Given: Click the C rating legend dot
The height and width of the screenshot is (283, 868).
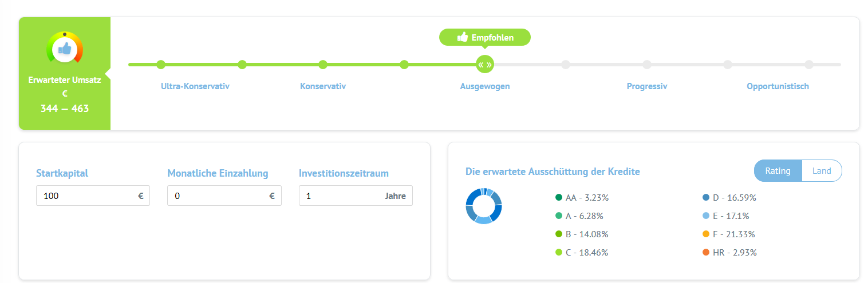Looking at the screenshot, I should (559, 252).
